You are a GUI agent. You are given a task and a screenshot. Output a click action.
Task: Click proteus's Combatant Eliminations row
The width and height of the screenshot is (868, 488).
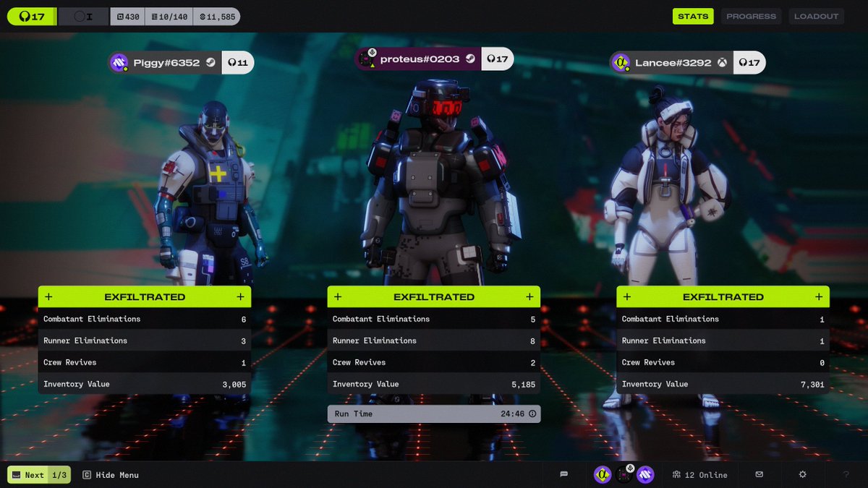(434, 319)
